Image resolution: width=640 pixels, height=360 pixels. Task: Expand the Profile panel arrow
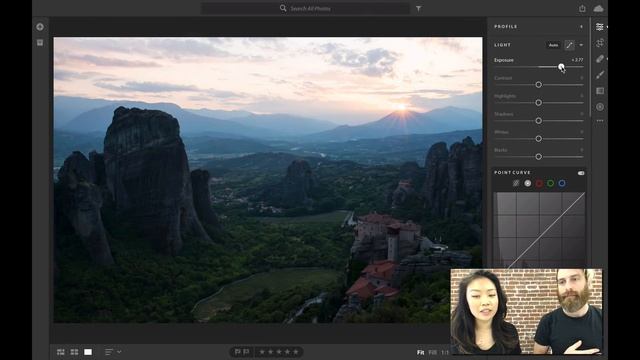(581, 27)
